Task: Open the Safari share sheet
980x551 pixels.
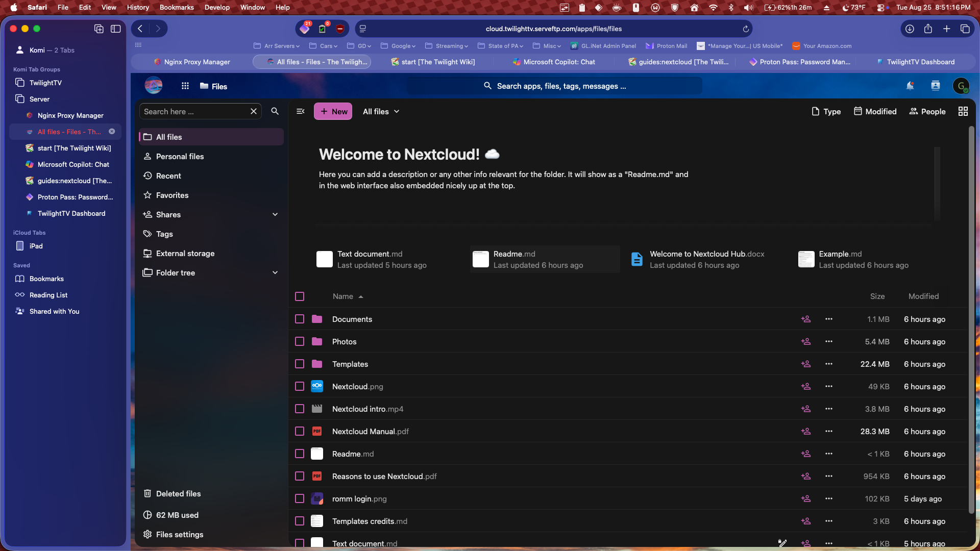Action: [x=928, y=29]
